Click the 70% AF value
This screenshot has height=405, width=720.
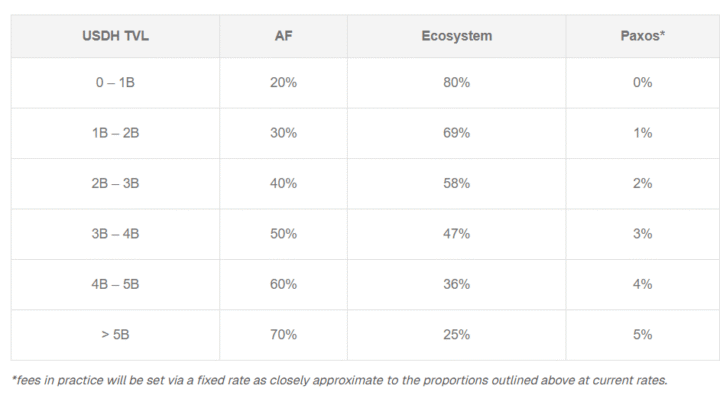(x=283, y=335)
